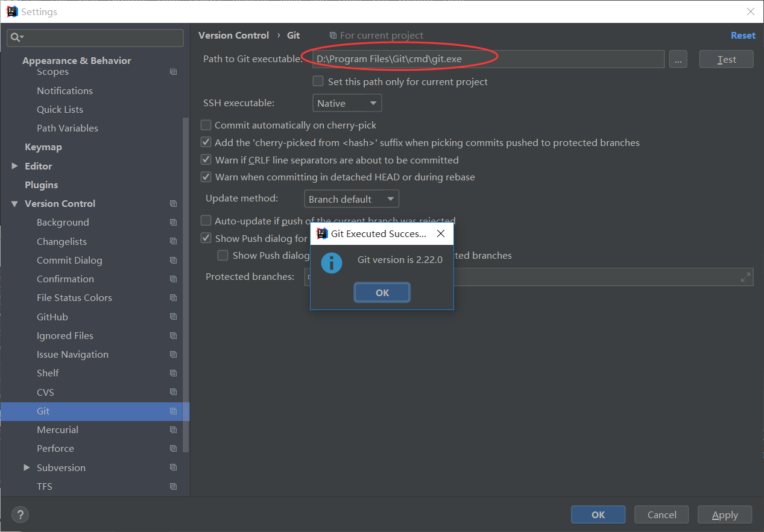The image size is (764, 532).
Task: Collapse the Version Control section arrow
Action: (14, 204)
